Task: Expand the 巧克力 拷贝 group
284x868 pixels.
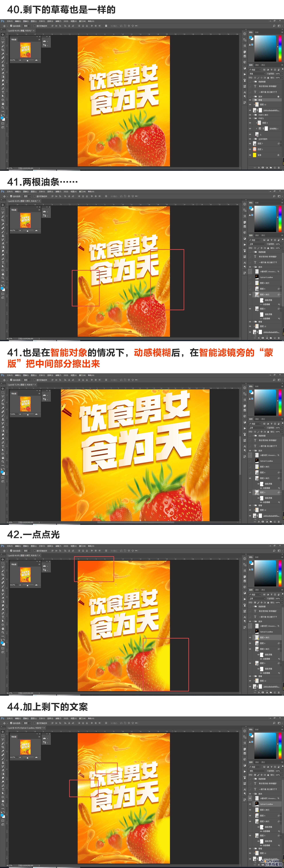Action: click(253, 115)
